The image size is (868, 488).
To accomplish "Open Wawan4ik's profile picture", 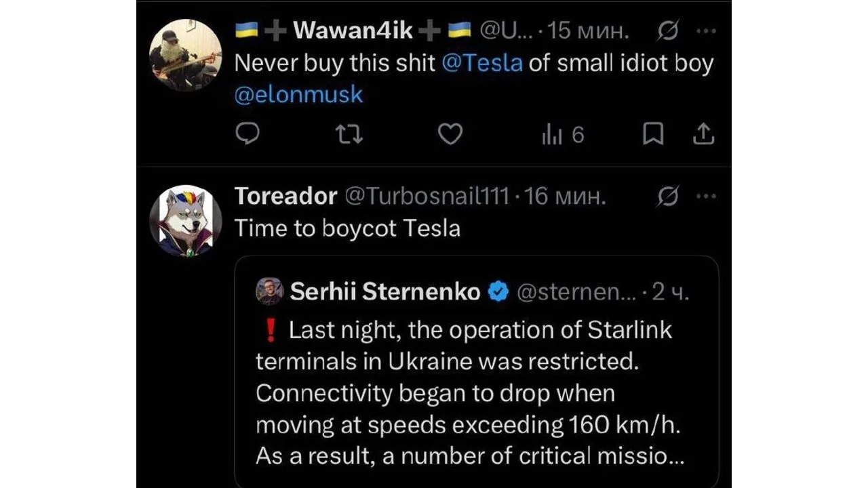I will click(186, 55).
